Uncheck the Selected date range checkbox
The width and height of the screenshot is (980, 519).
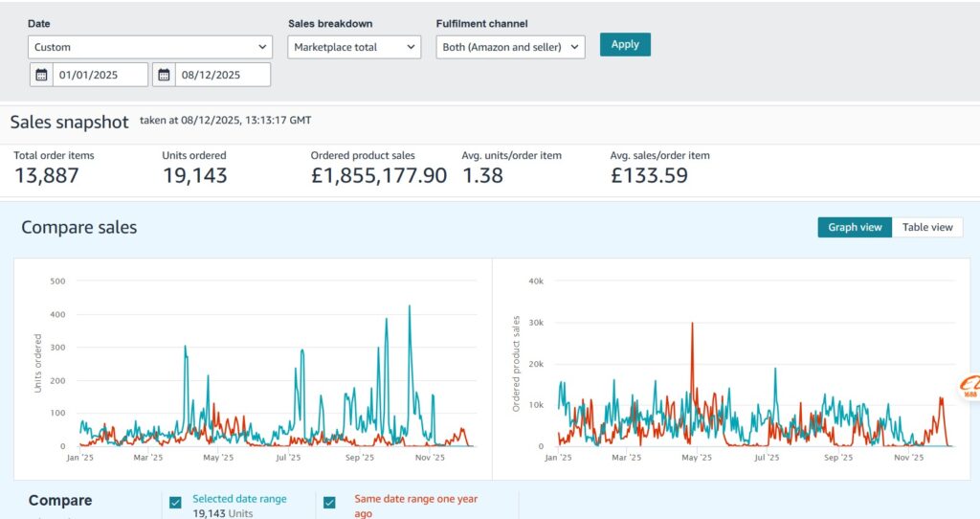(x=175, y=503)
